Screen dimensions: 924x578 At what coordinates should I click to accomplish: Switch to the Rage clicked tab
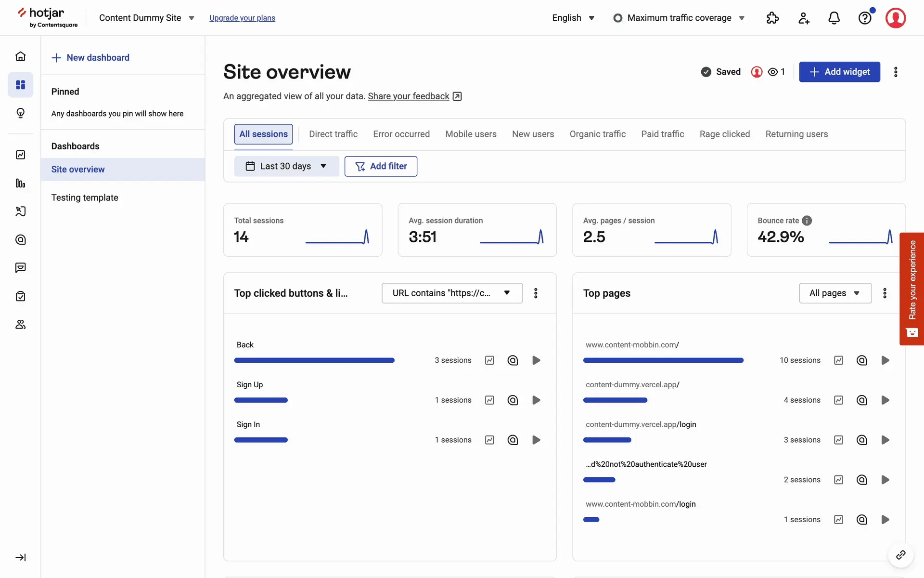[724, 134]
